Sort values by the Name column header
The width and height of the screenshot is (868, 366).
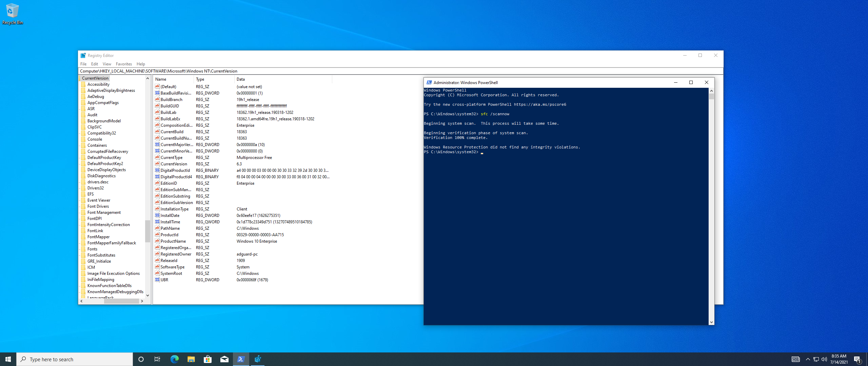click(x=173, y=79)
